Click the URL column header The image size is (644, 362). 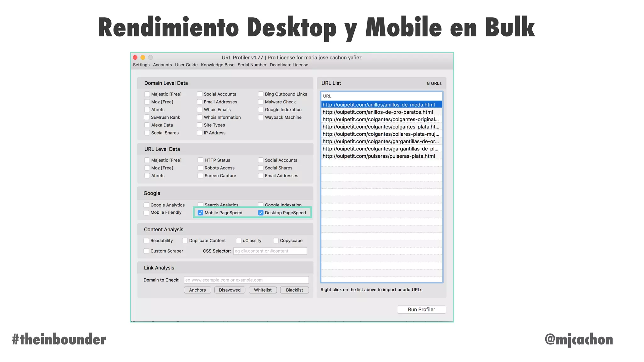click(381, 96)
